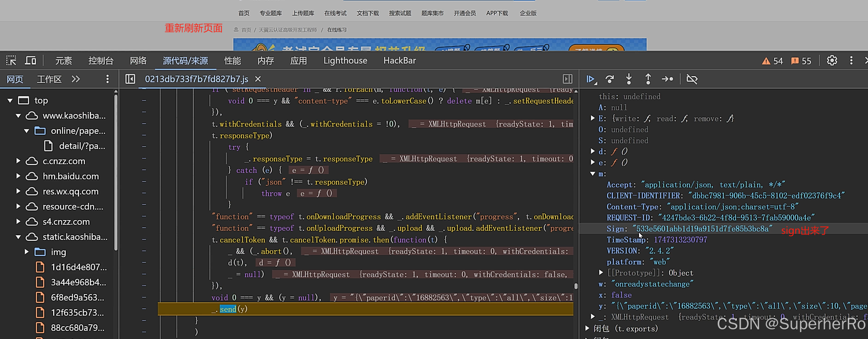Expand the resource-cdn... domain

coord(18,206)
